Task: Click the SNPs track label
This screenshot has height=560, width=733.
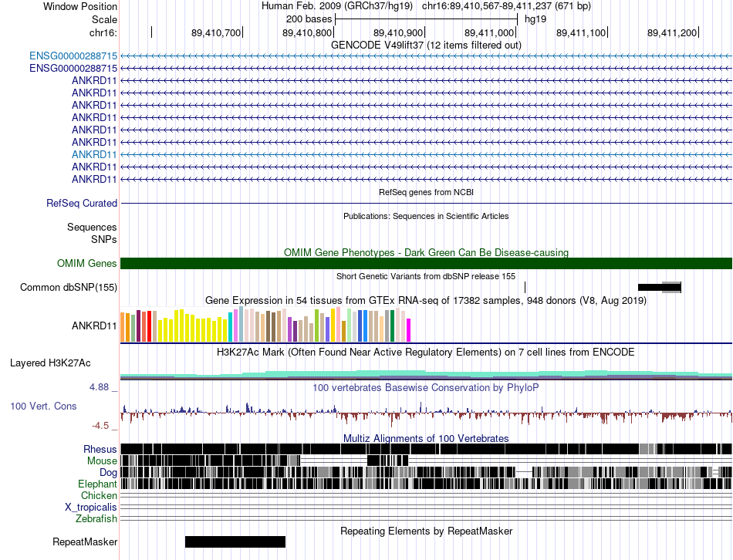Action: pyautogui.click(x=104, y=239)
